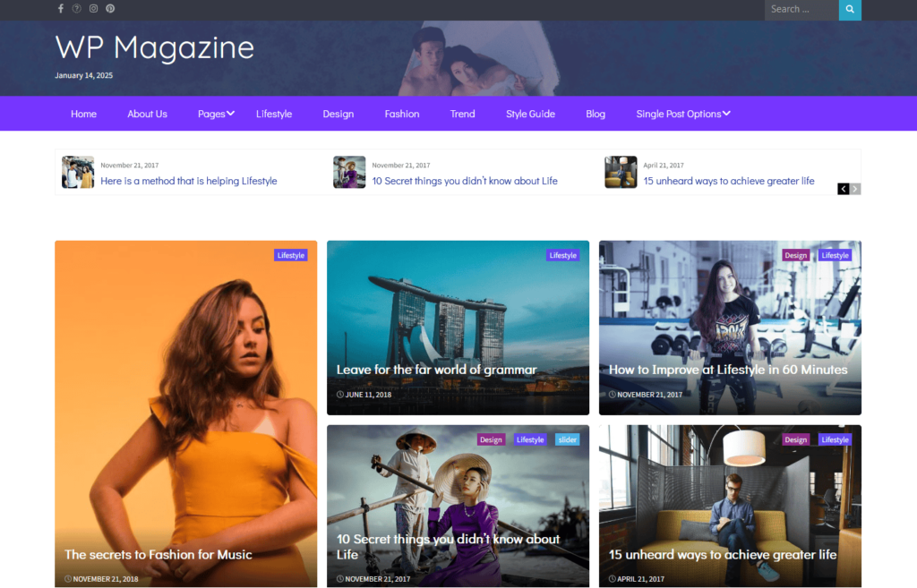Click the ticker next arrow button
Viewport: 917px width, 588px height.
point(855,189)
